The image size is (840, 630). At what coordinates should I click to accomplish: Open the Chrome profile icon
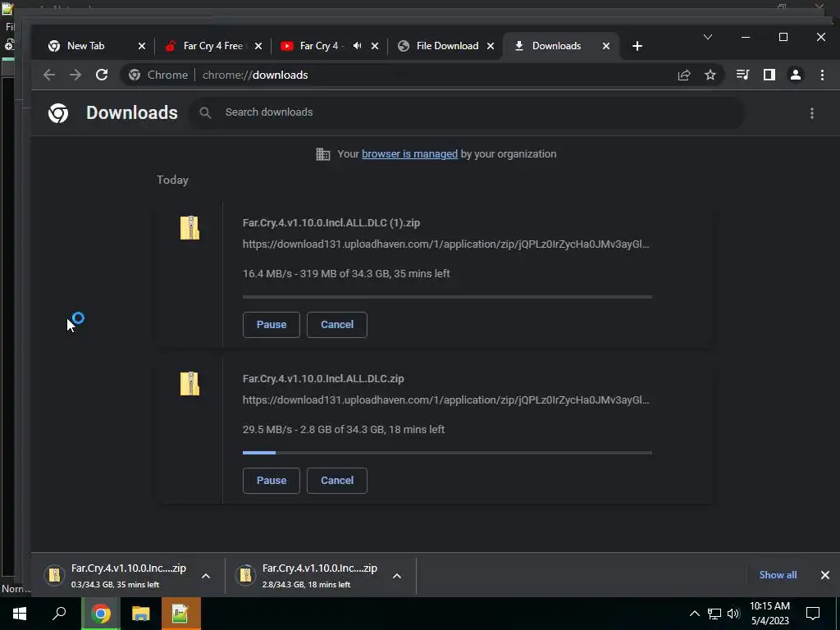point(796,75)
